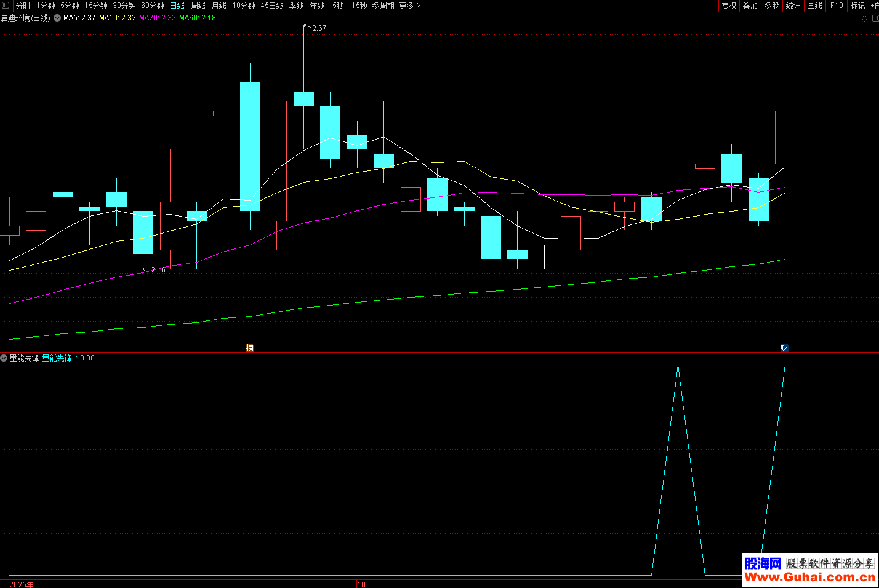Open the 多股 multi-stock view

coord(771,6)
